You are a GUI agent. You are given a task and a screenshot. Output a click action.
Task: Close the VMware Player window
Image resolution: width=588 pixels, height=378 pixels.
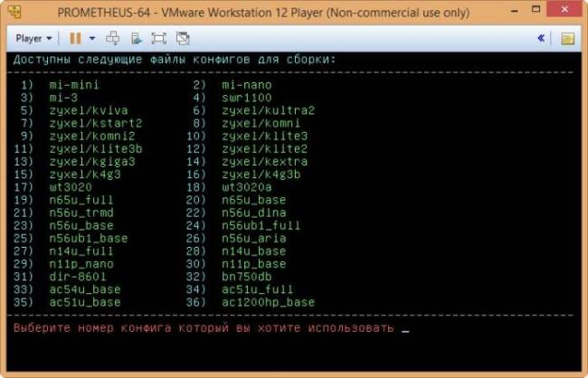coord(564,9)
